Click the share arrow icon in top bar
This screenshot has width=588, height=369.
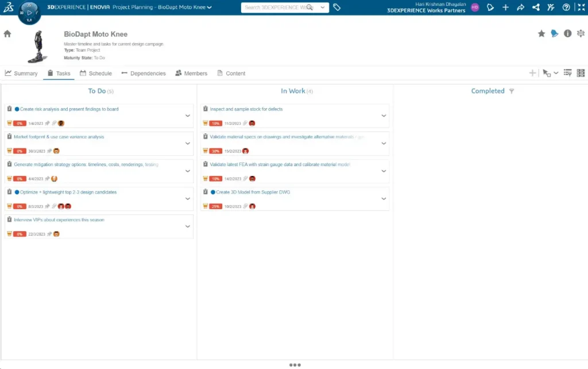point(520,7)
